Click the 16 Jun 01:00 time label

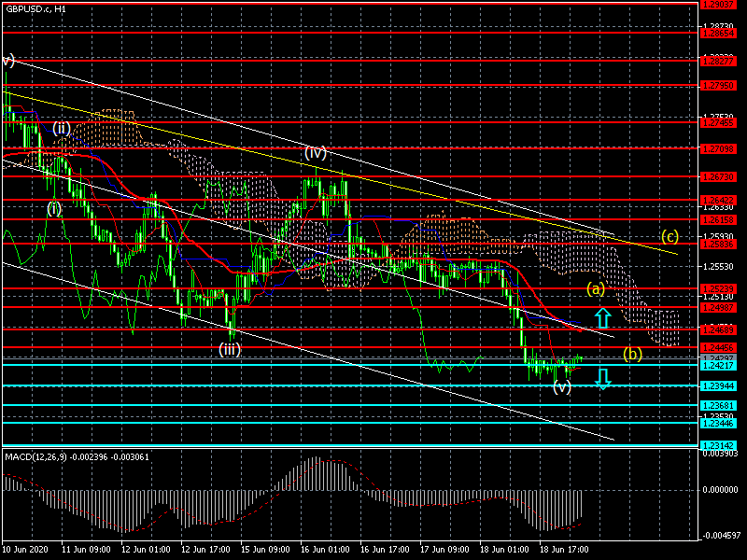[325, 550]
